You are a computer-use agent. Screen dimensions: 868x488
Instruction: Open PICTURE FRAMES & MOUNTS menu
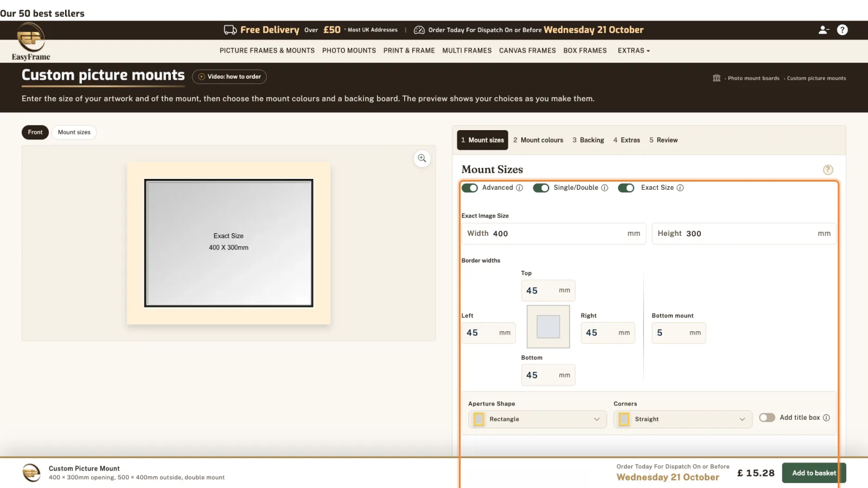(x=267, y=50)
